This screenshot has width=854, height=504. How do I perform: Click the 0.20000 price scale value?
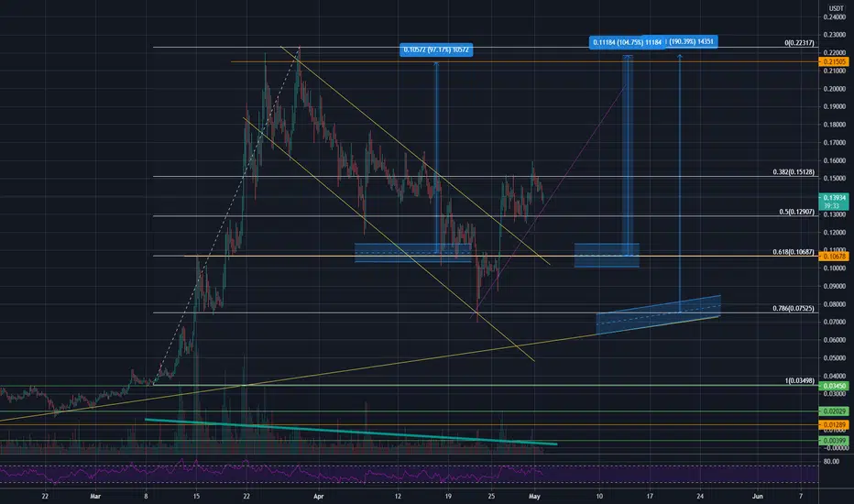[835, 89]
